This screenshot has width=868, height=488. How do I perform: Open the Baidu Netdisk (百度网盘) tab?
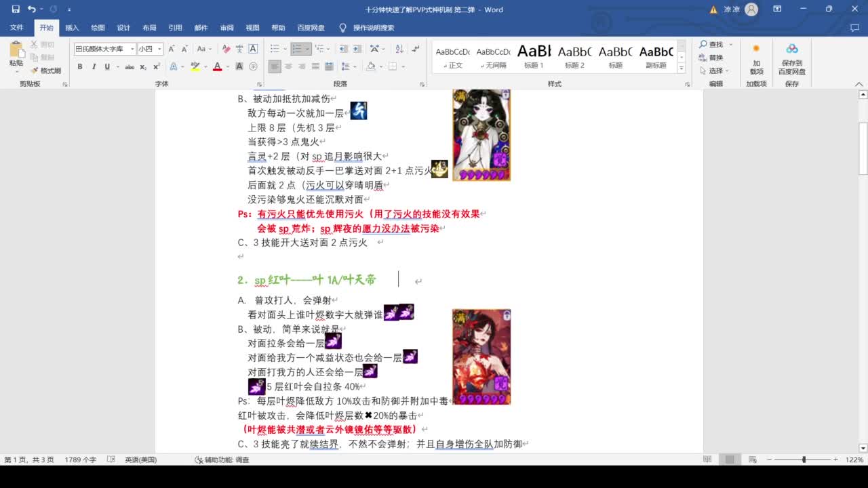(x=311, y=28)
